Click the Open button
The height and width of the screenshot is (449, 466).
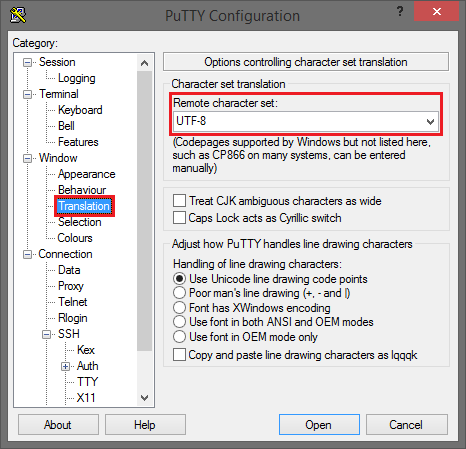[319, 425]
